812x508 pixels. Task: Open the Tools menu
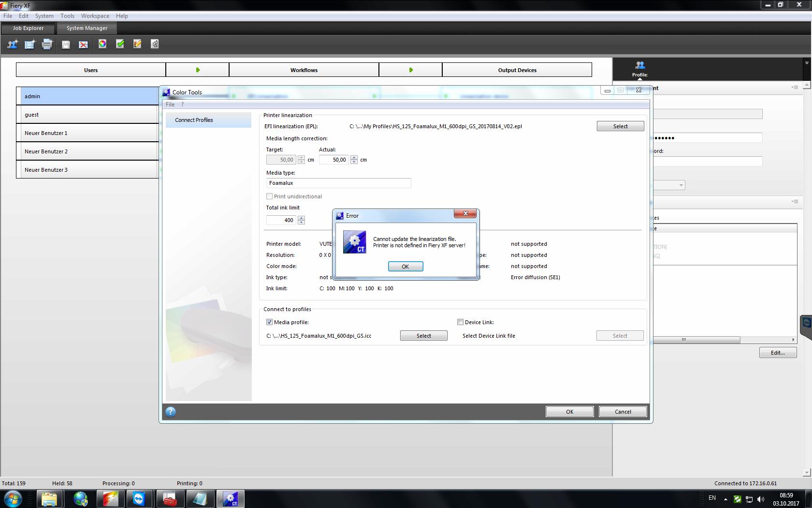pyautogui.click(x=67, y=15)
